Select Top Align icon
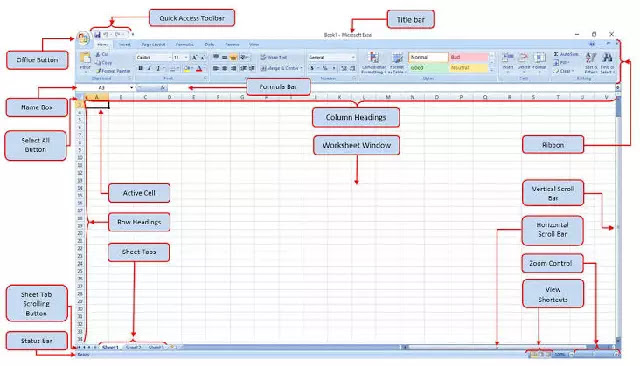Image resolution: width=640 pixels, height=366 pixels. tap(216, 57)
